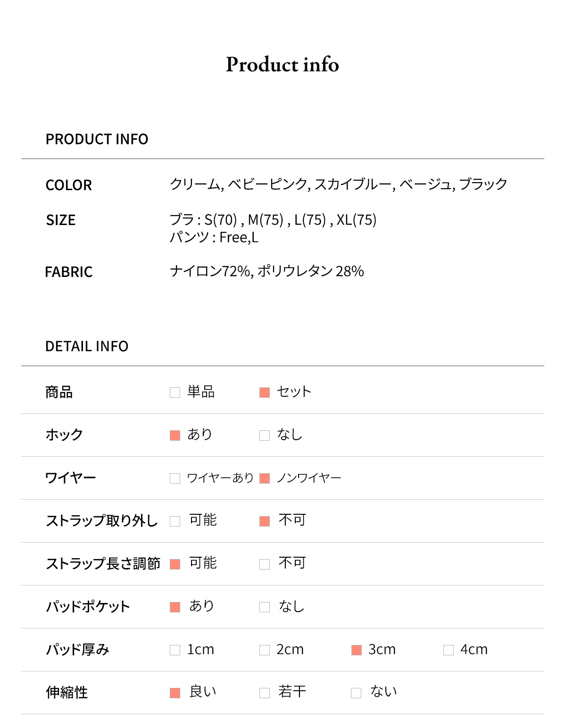Check ストラップ取り外し 可能 checkbox
566x728 pixels.
tap(175, 521)
